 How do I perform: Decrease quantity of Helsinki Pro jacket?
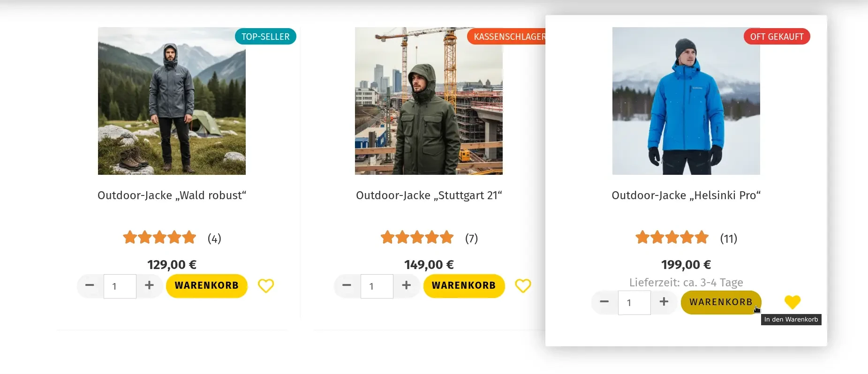point(604,302)
